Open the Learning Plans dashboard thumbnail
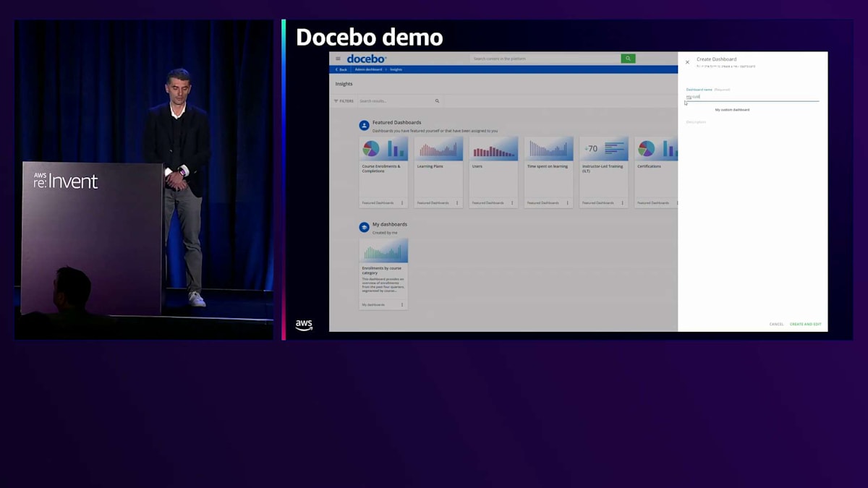Viewport: 868px width, 488px height. point(438,149)
